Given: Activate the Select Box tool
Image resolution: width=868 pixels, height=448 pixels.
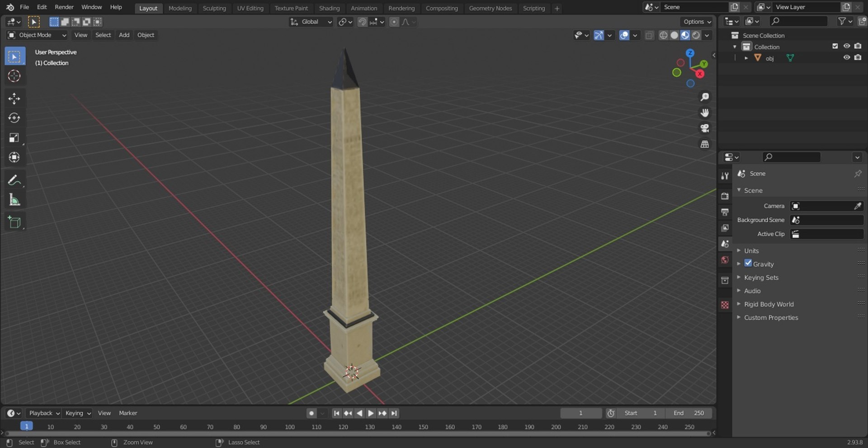Looking at the screenshot, I should coord(14,57).
